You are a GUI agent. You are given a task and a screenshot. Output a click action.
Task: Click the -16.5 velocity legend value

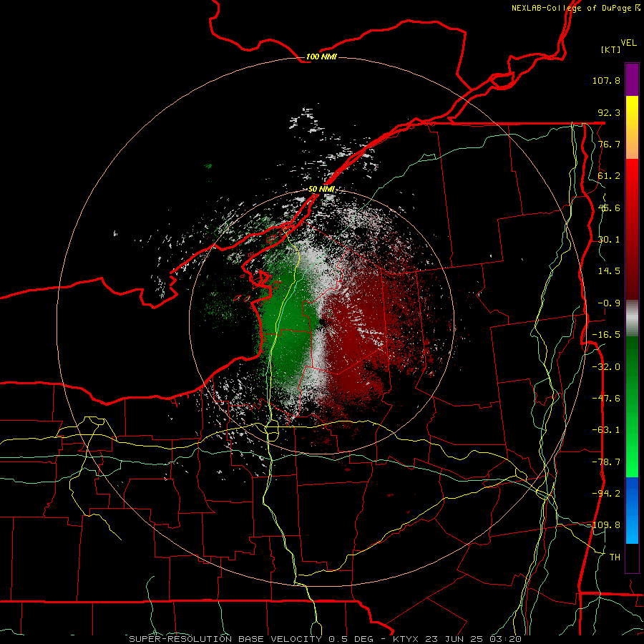point(606,335)
